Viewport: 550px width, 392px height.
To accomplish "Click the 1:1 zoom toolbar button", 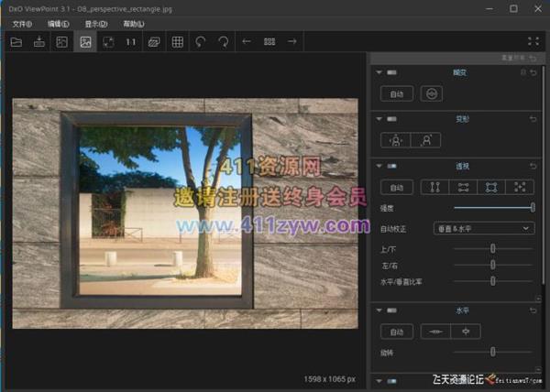I will tap(131, 42).
